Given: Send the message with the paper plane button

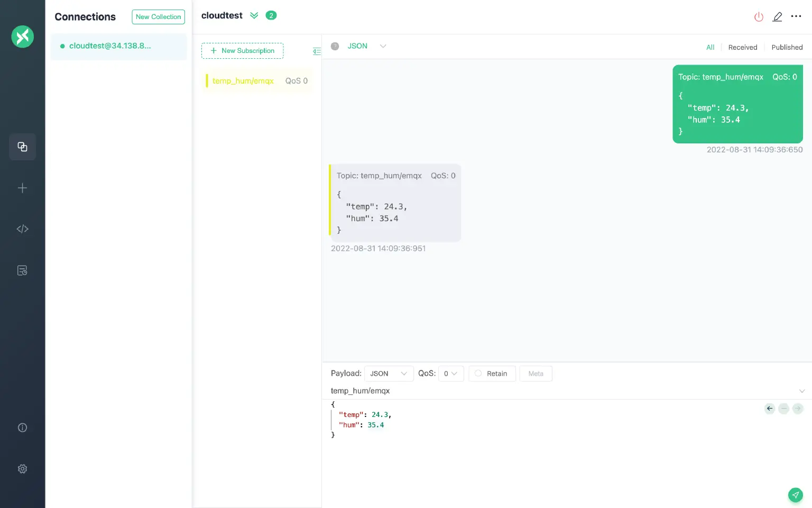Looking at the screenshot, I should tap(796, 495).
